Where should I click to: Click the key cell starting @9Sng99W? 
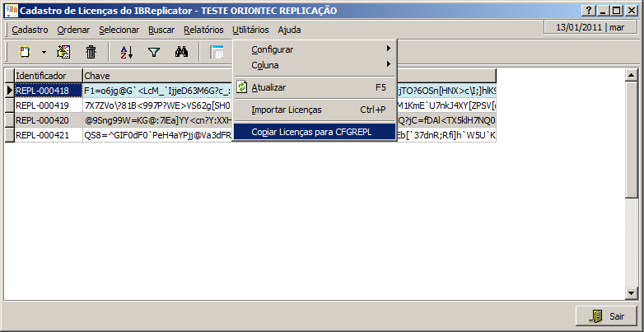click(x=158, y=120)
